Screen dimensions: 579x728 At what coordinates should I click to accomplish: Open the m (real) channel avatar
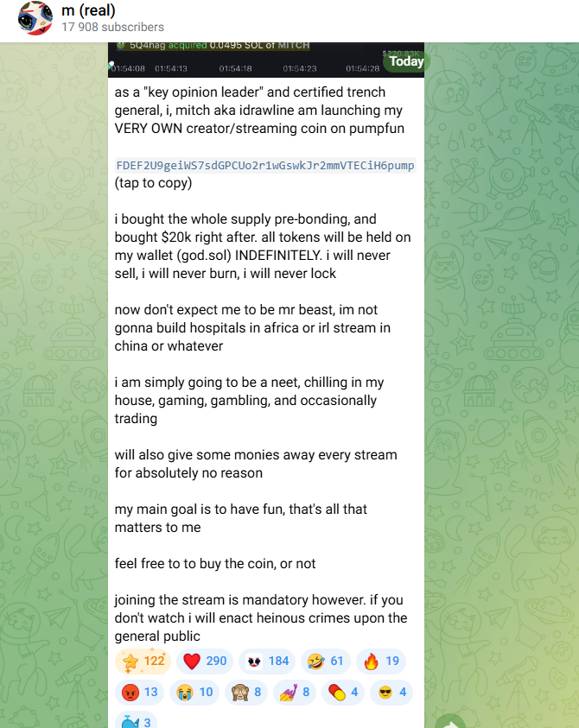pyautogui.click(x=35, y=18)
